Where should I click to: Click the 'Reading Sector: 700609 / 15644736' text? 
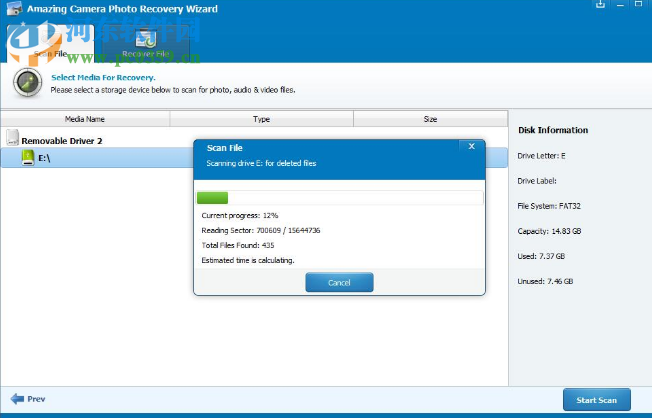coord(261,230)
